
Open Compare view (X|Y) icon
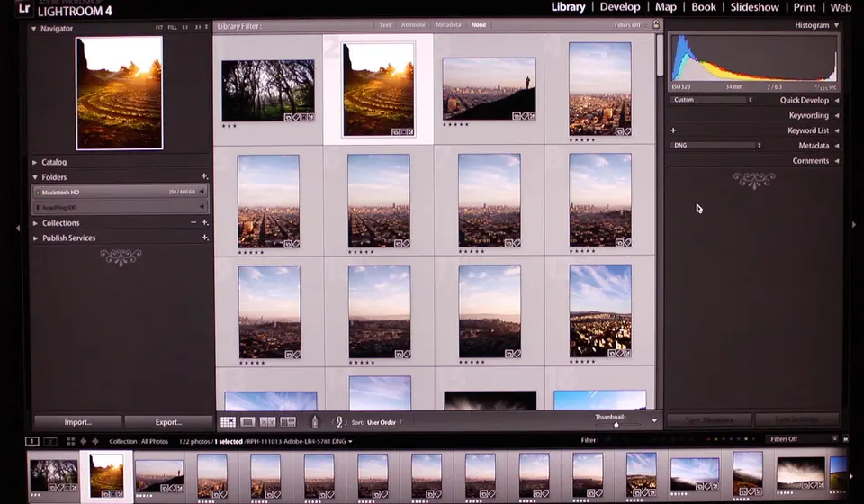pyautogui.click(x=268, y=421)
